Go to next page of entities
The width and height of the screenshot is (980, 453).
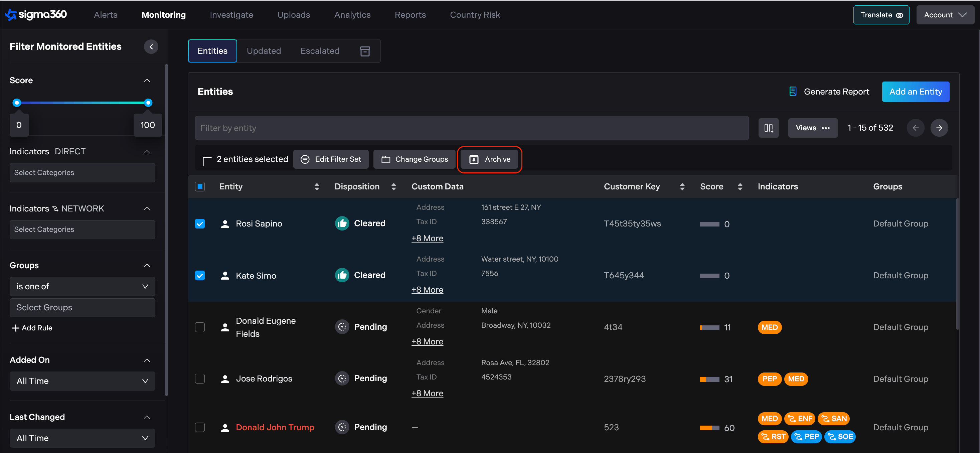(x=939, y=128)
